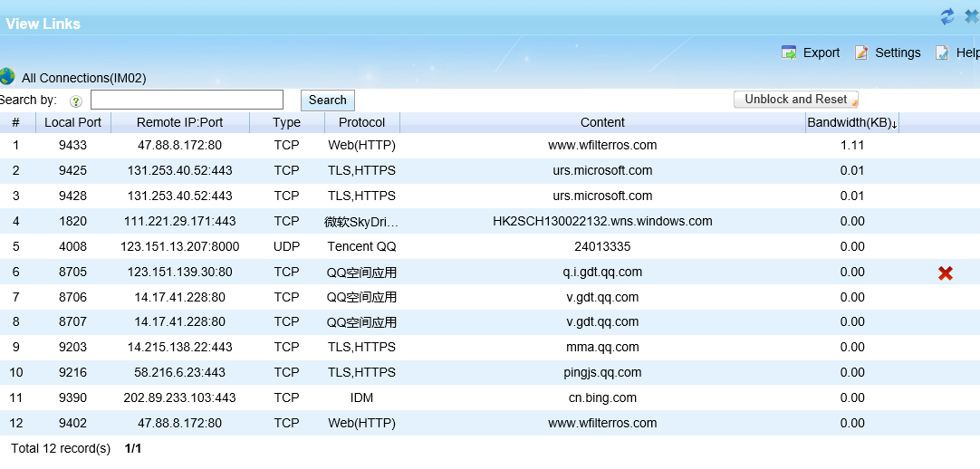Select remote IP 123.151.139.30:80
This screenshot has width=980, height=469.
180,272
